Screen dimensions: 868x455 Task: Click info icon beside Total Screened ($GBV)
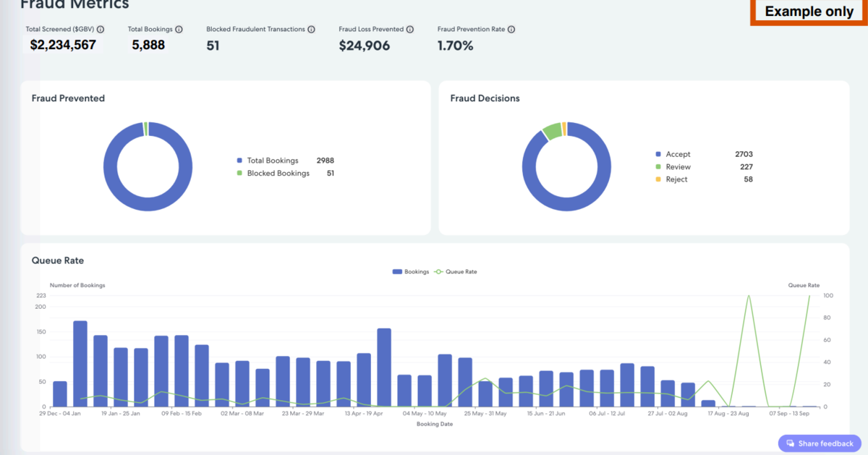click(x=101, y=30)
